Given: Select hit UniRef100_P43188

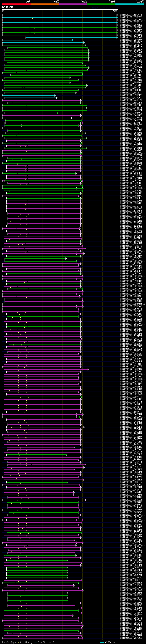Looking at the screenshot, I should (131, 55).
